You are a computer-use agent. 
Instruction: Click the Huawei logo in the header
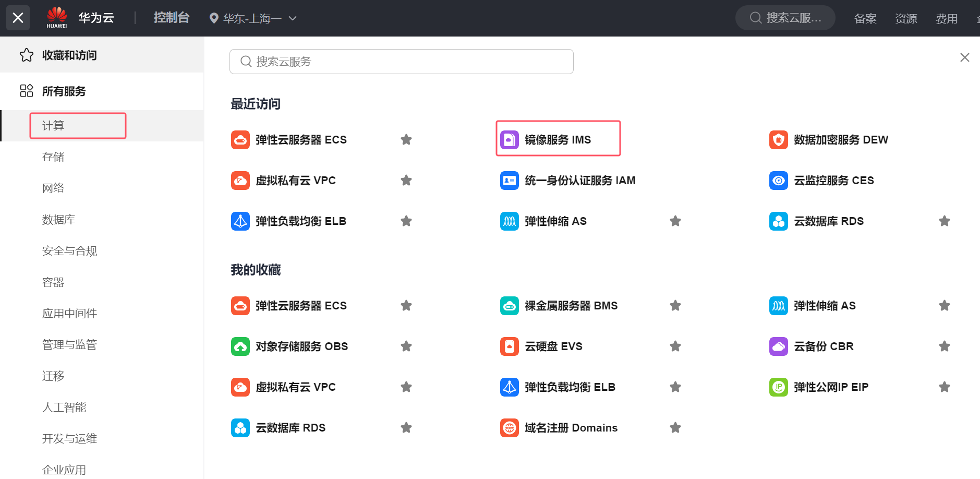(x=56, y=18)
